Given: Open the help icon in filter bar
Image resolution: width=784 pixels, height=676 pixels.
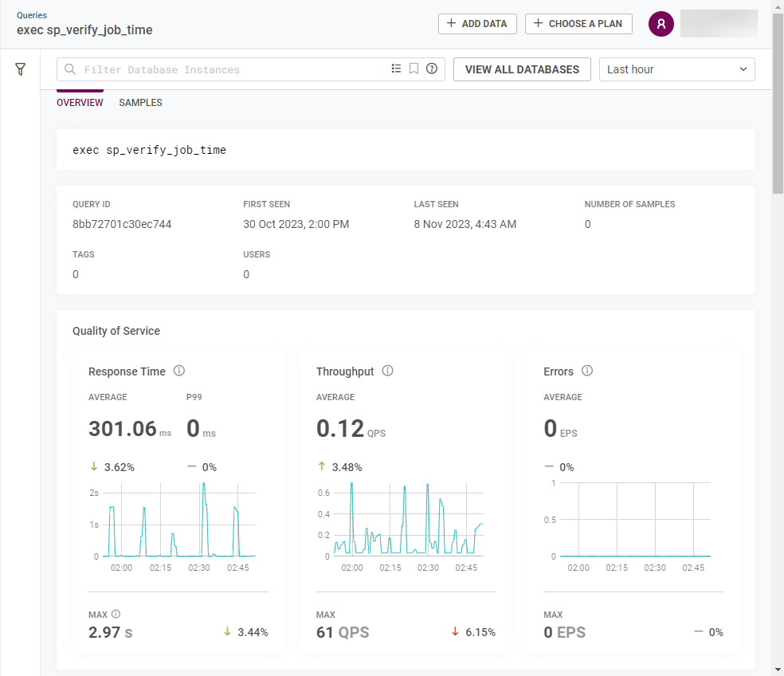Looking at the screenshot, I should [432, 69].
